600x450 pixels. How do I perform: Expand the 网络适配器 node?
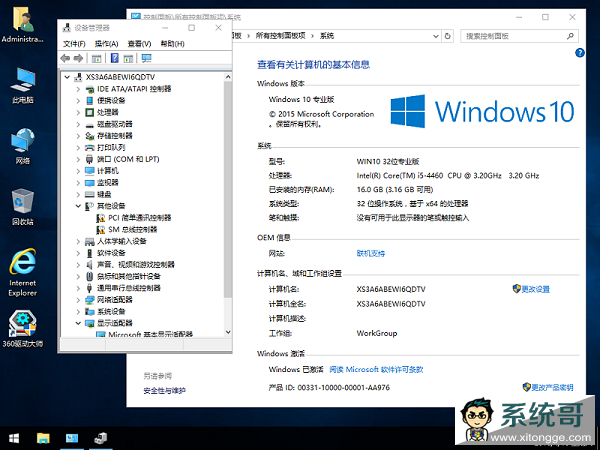pyautogui.click(x=78, y=300)
